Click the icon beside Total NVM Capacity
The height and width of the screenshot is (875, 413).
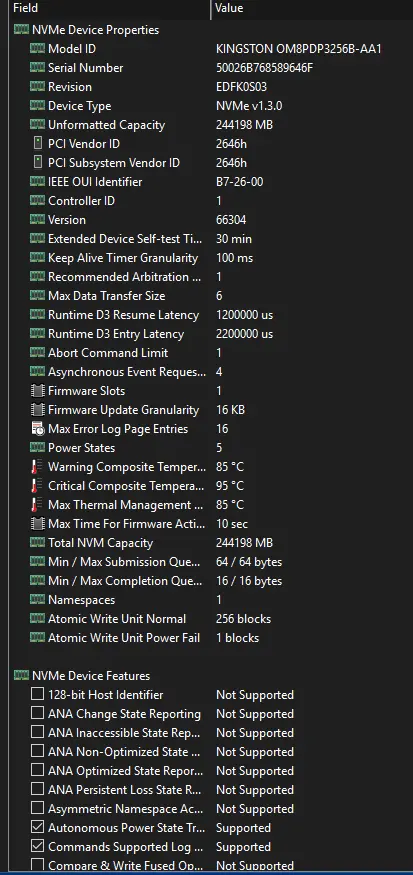(x=37, y=542)
